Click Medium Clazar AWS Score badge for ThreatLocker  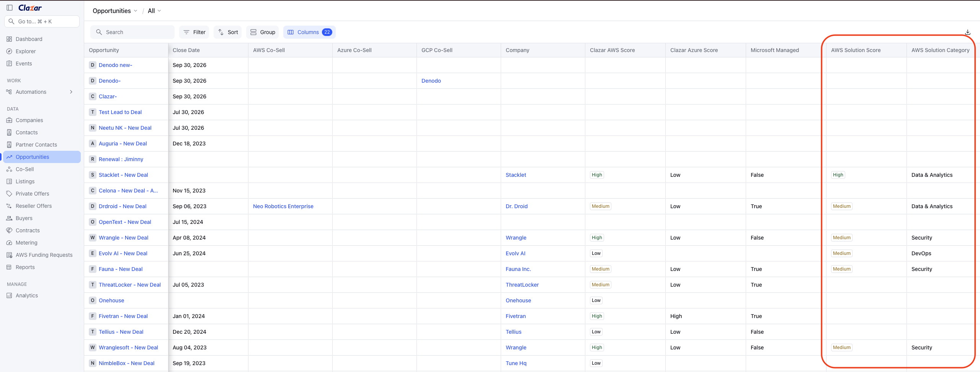pyautogui.click(x=600, y=285)
